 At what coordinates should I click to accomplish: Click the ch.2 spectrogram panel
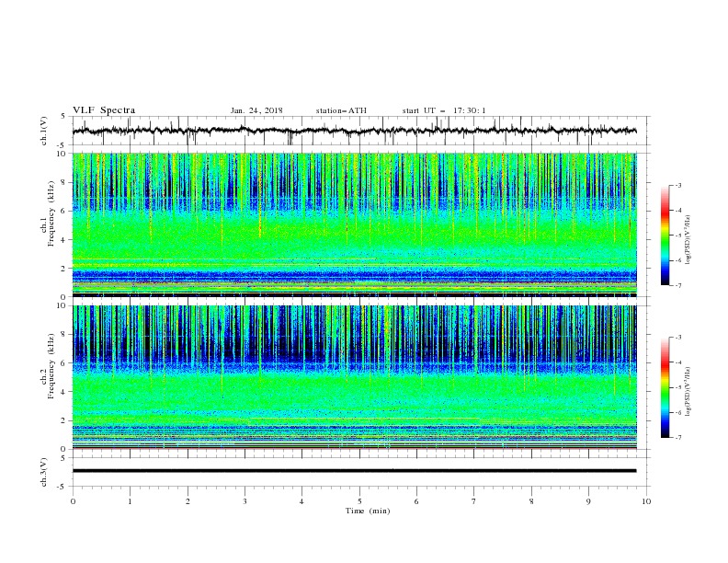pyautogui.click(x=354, y=377)
